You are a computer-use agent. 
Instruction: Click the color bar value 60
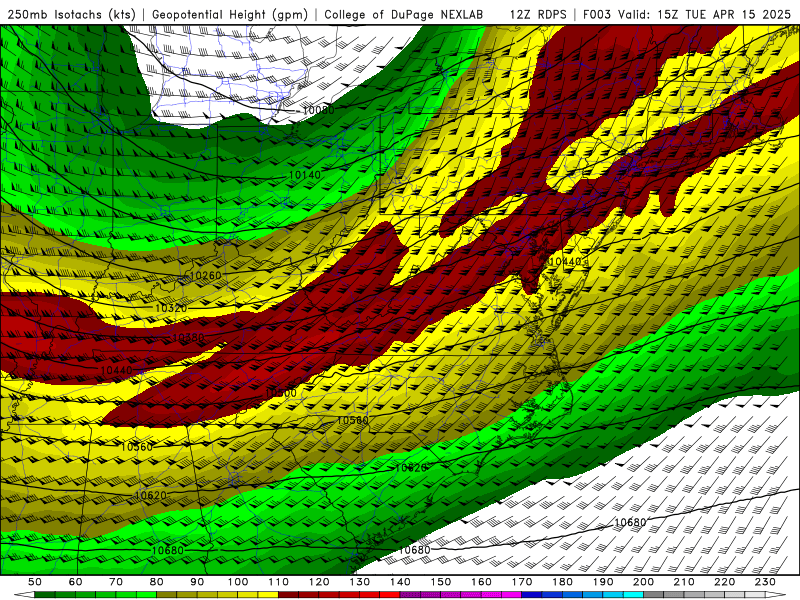click(76, 582)
